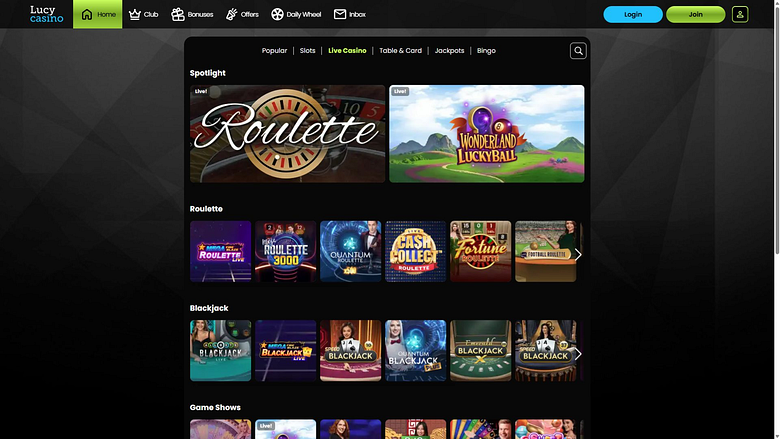Open the Bonuses section
Screen dimensions: 780x439
click(192, 14)
